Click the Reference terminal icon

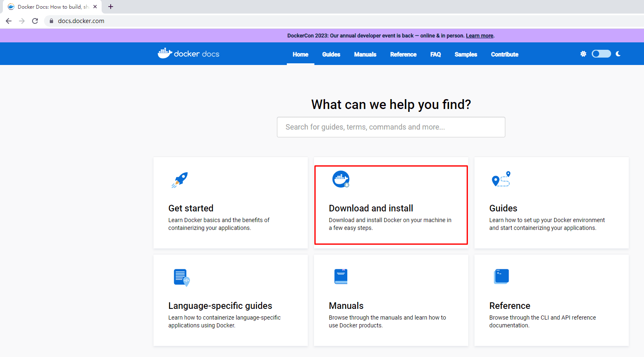(x=501, y=276)
